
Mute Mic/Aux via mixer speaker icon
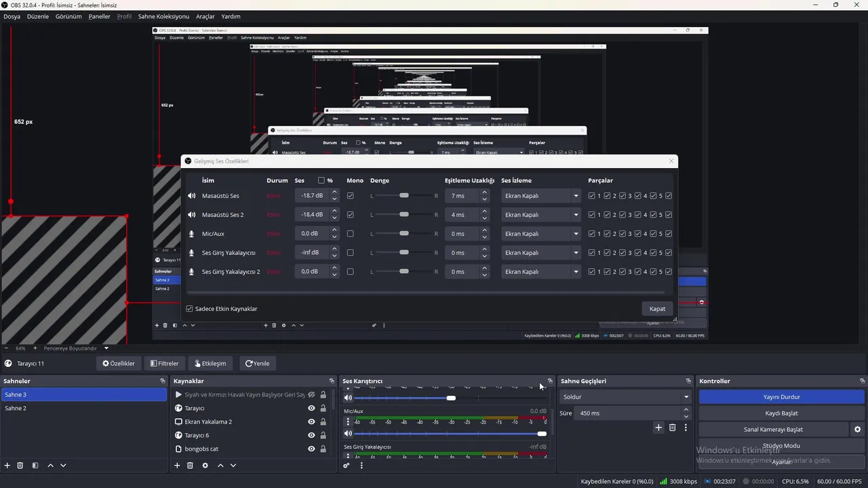tap(348, 434)
